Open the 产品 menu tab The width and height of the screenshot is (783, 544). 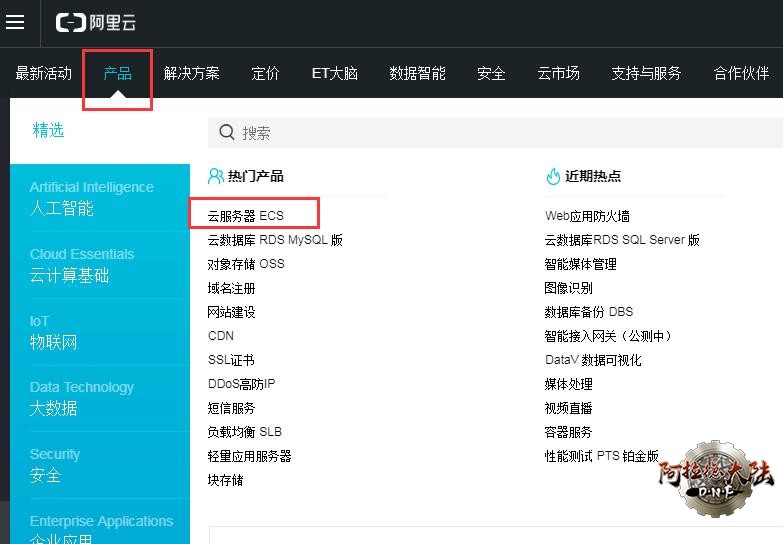pyautogui.click(x=117, y=73)
